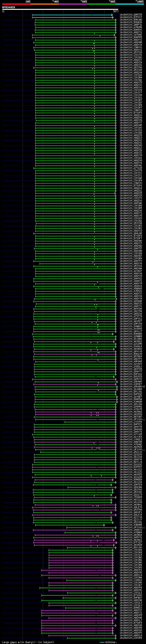
Task: Select the UniRef100_A7QXX5 label
Action: (131, 409)
